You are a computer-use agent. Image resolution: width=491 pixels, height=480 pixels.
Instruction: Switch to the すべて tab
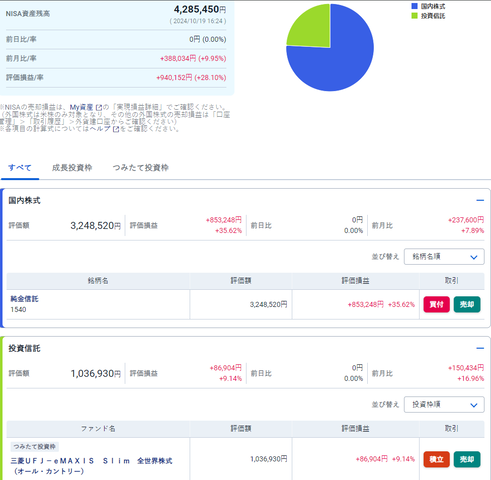[20, 168]
